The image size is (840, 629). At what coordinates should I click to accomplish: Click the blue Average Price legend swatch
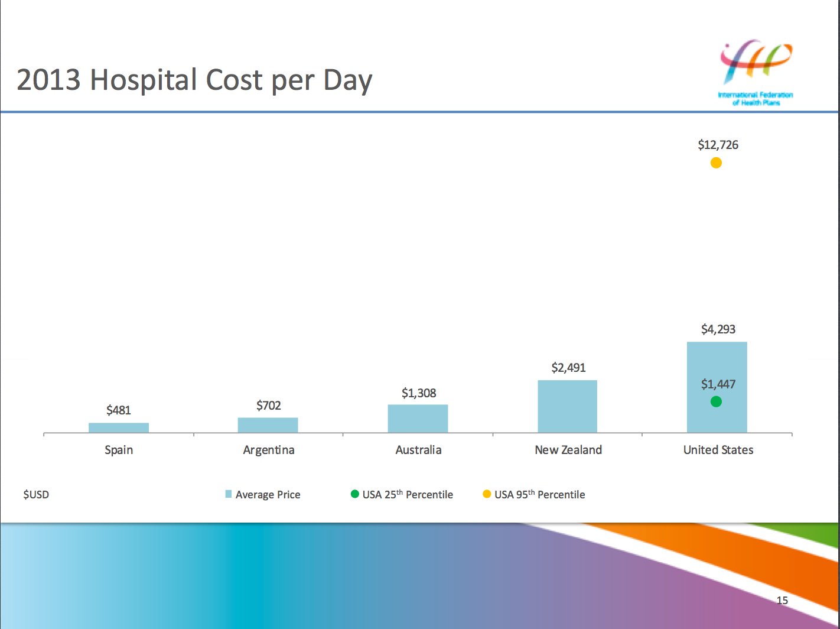click(229, 494)
